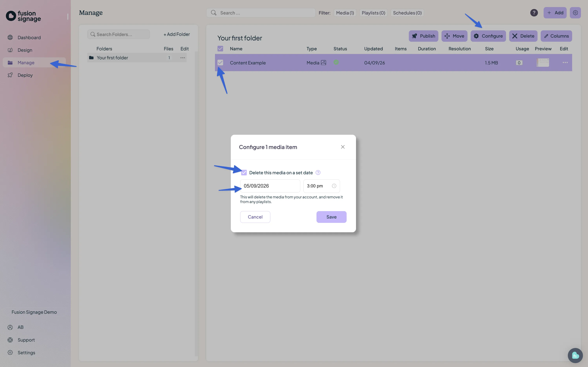This screenshot has height=367, width=588.
Task: Click the Move toolbar button
Action: [x=454, y=36]
